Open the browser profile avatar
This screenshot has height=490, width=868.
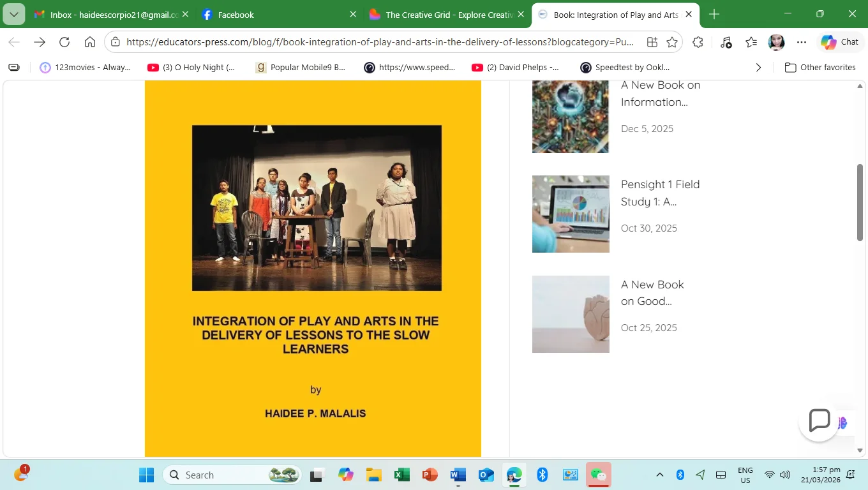[776, 42]
